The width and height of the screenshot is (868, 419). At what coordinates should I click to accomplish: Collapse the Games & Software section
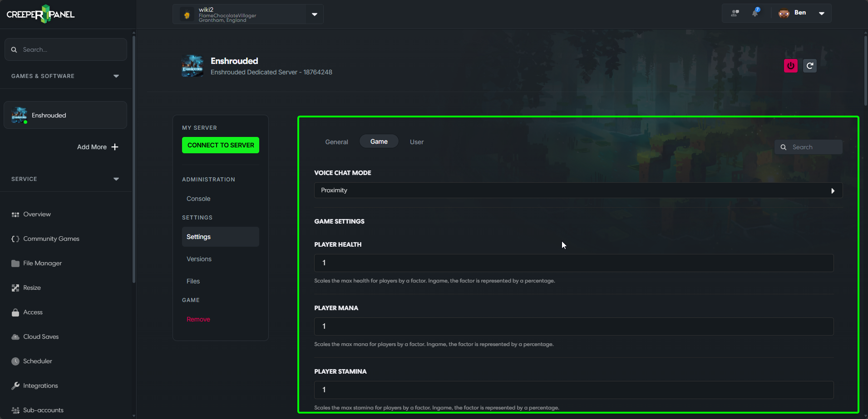116,76
